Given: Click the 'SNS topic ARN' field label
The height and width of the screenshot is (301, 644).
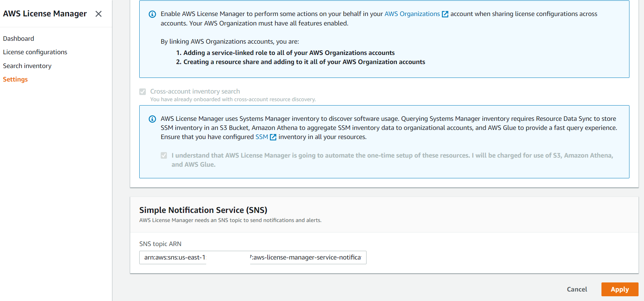Looking at the screenshot, I should tap(160, 244).
